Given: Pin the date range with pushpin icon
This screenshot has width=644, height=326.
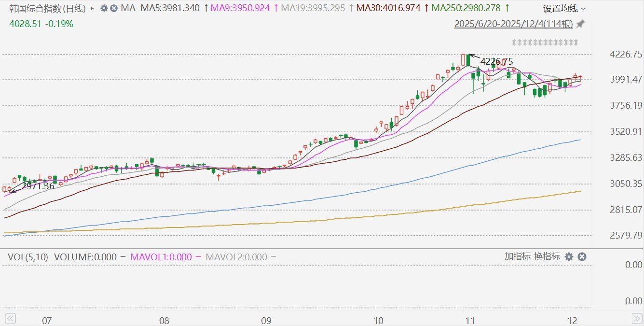Looking at the screenshot, I should click(x=580, y=24).
